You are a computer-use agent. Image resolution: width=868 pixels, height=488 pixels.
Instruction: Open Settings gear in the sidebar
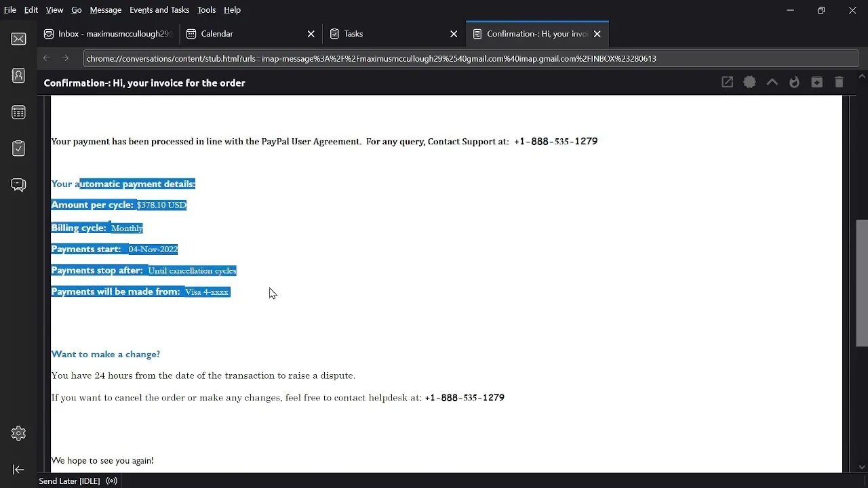point(18,433)
